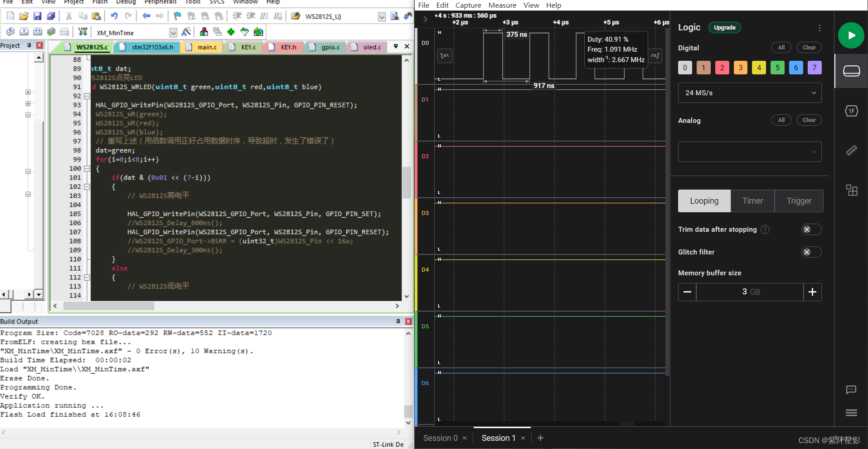Toggle digital channel 1
868x449 pixels.
click(x=703, y=68)
